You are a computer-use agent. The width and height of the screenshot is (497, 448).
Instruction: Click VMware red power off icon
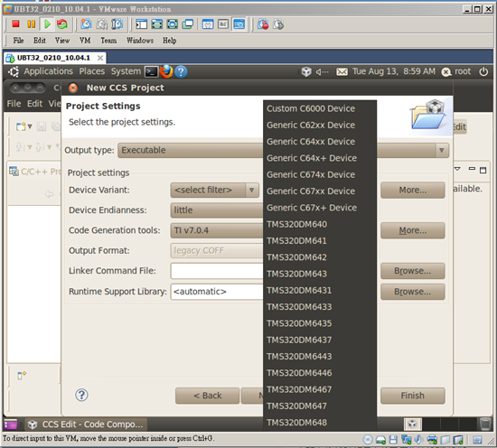point(15,24)
